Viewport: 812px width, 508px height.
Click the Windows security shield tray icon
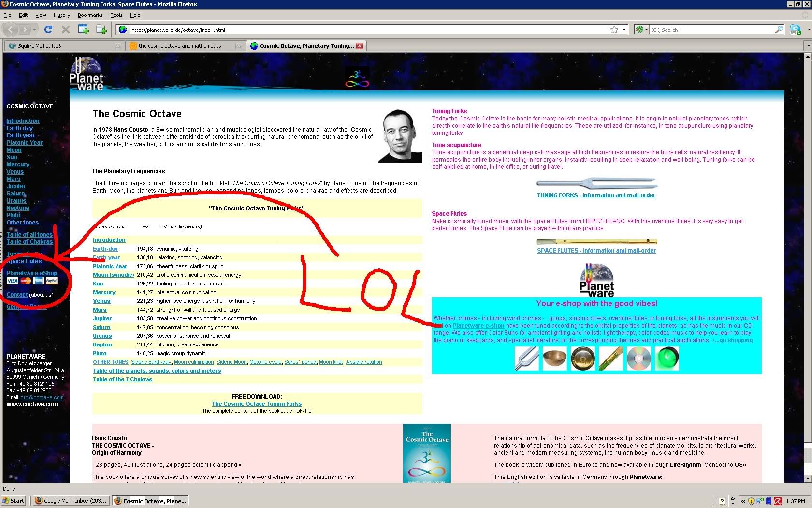pyautogui.click(x=751, y=501)
